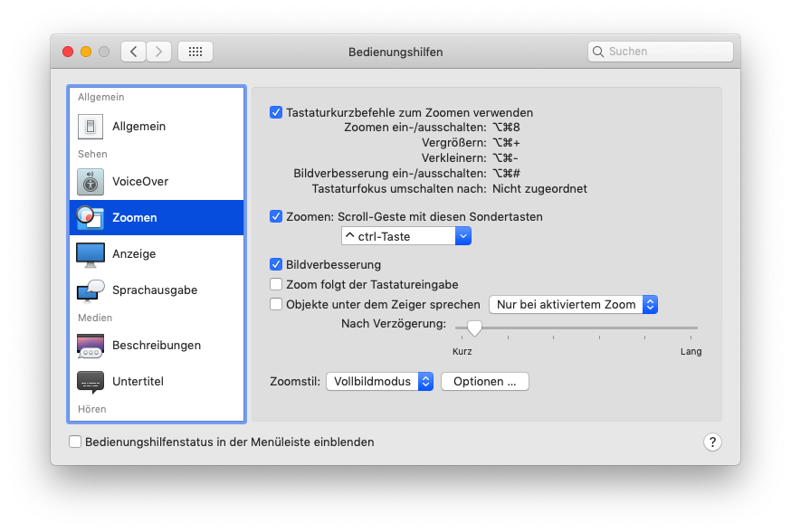
Task: Click the Beschreibungen icon in sidebar
Action: click(x=91, y=346)
